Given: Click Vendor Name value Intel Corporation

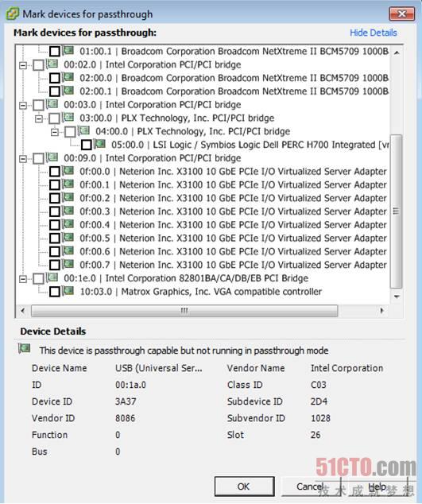Looking at the screenshot, I should pos(347,368).
